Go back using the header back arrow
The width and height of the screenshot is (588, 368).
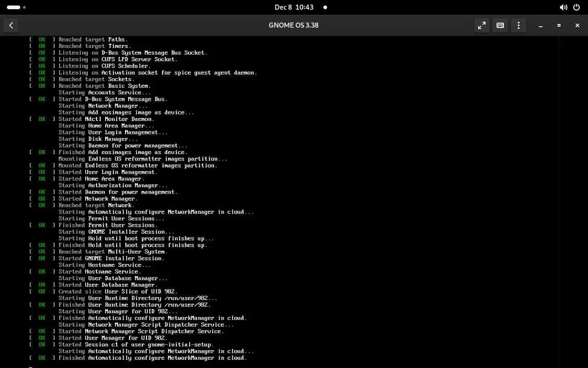coord(11,25)
